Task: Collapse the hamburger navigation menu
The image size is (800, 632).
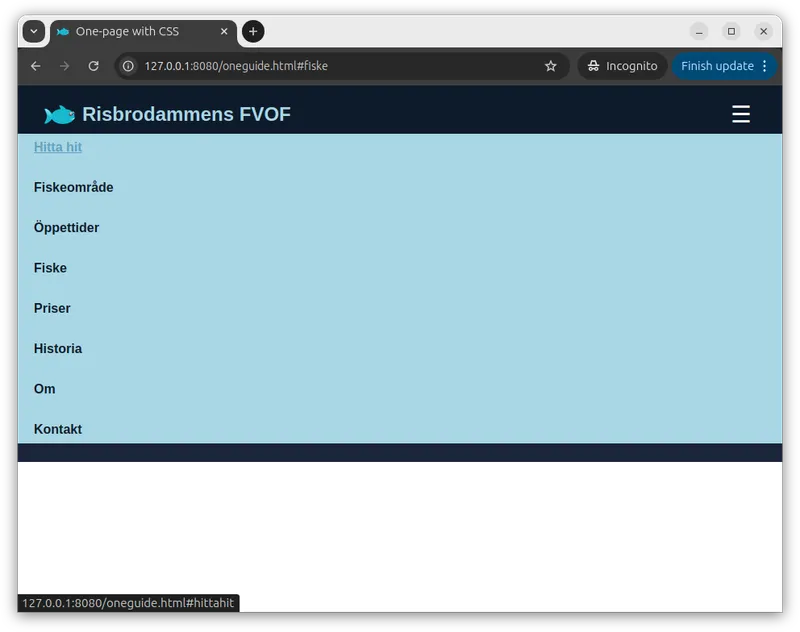Action: pos(740,114)
